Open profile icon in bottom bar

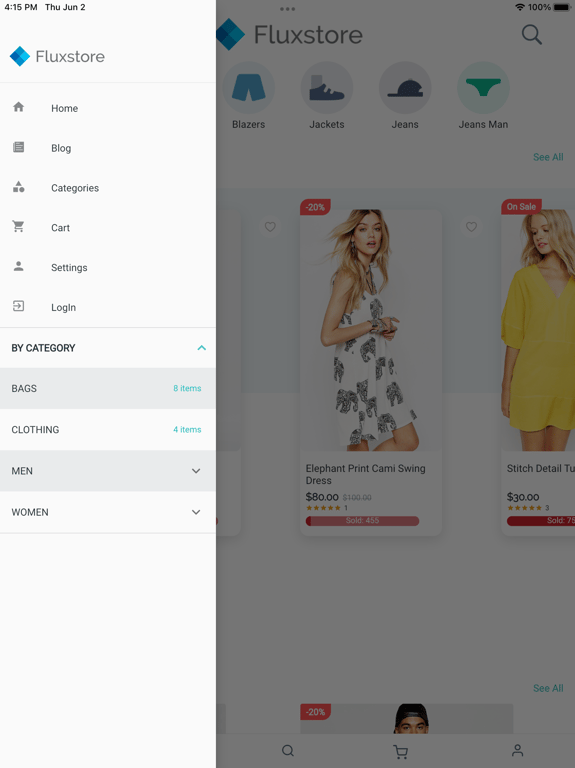click(x=517, y=750)
